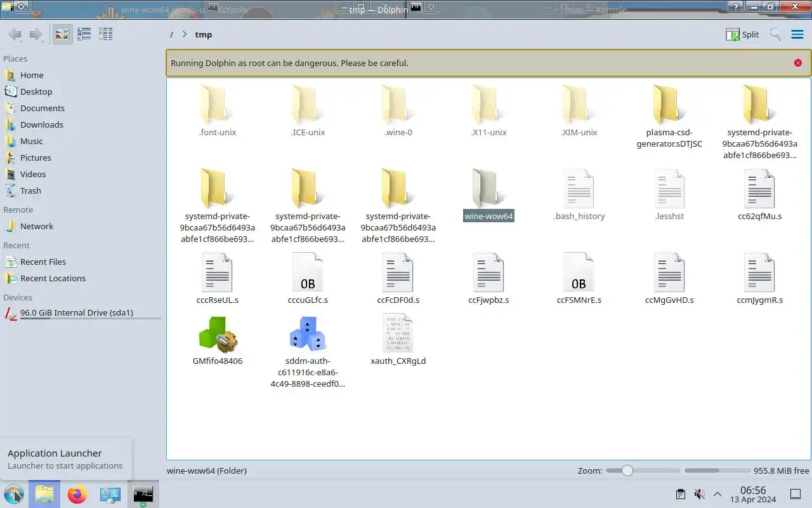
Task: Click Dolphin file manager taskbar icon
Action: click(x=44, y=494)
